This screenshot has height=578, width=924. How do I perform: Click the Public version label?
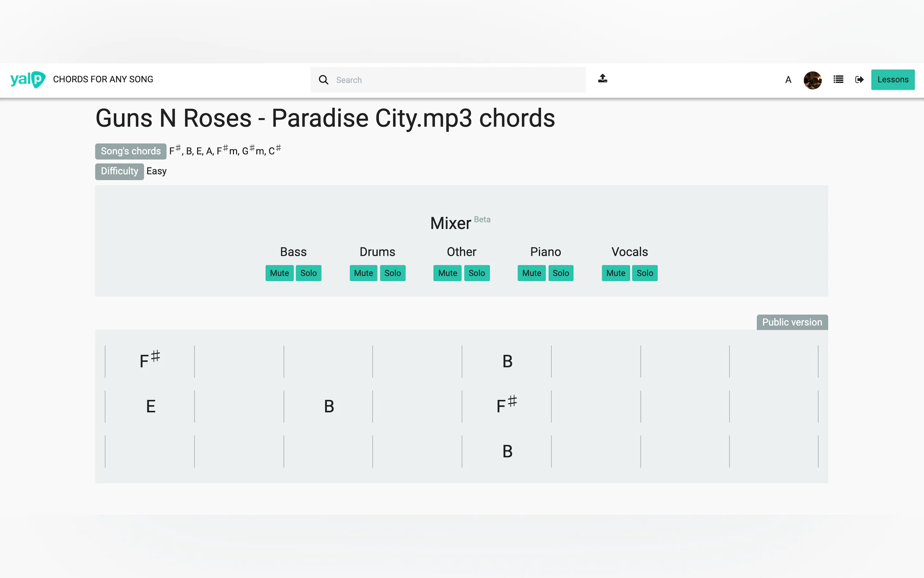(792, 322)
